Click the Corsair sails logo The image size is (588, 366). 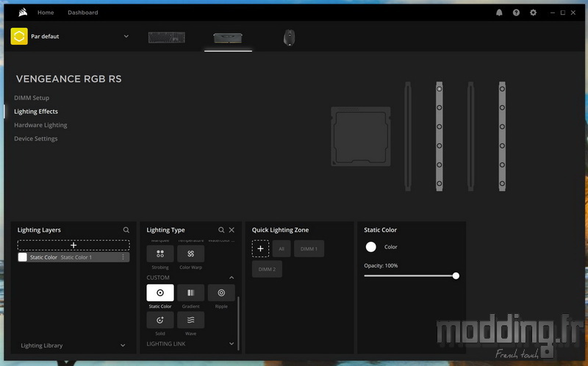click(x=23, y=12)
